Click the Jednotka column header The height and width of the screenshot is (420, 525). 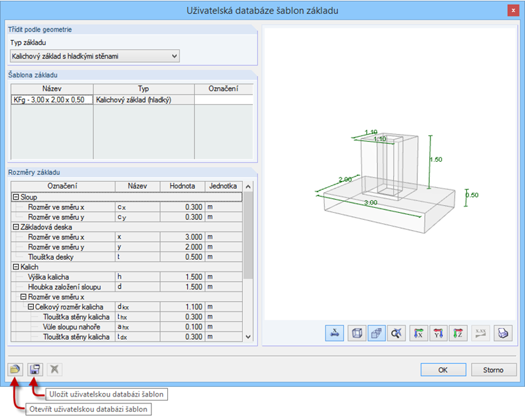tap(223, 187)
